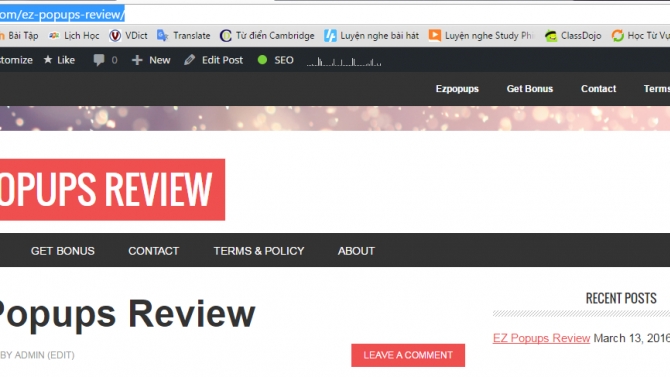Image resolution: width=670 pixels, height=377 pixels.
Task: Open the VDict bookmark icon
Action: 115,35
